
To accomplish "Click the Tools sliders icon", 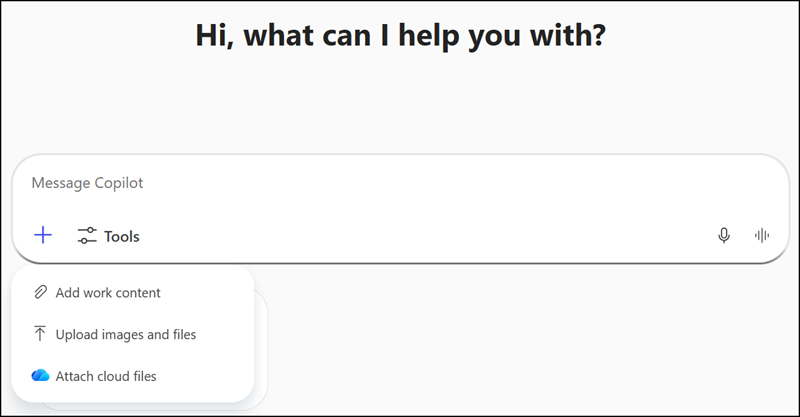I will (87, 236).
